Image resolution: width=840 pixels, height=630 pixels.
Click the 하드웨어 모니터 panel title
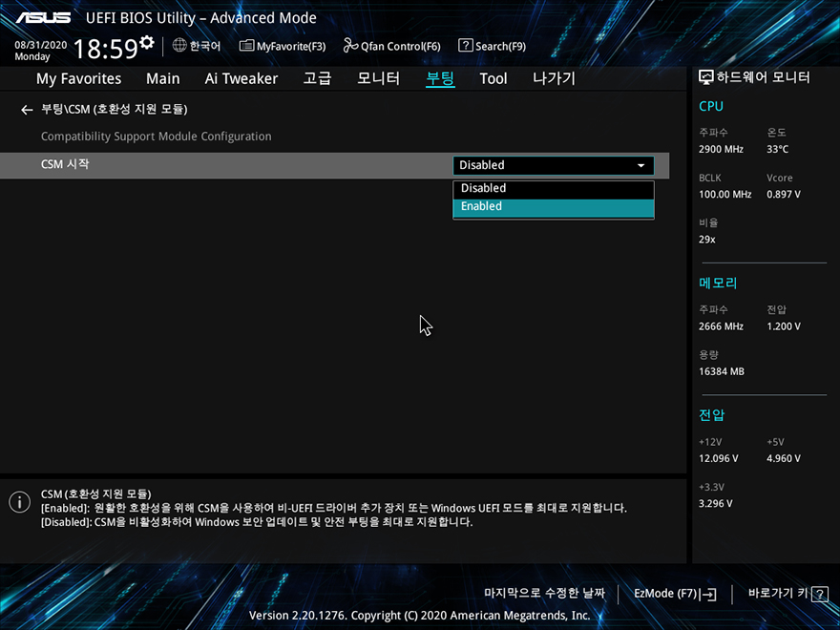pos(763,77)
